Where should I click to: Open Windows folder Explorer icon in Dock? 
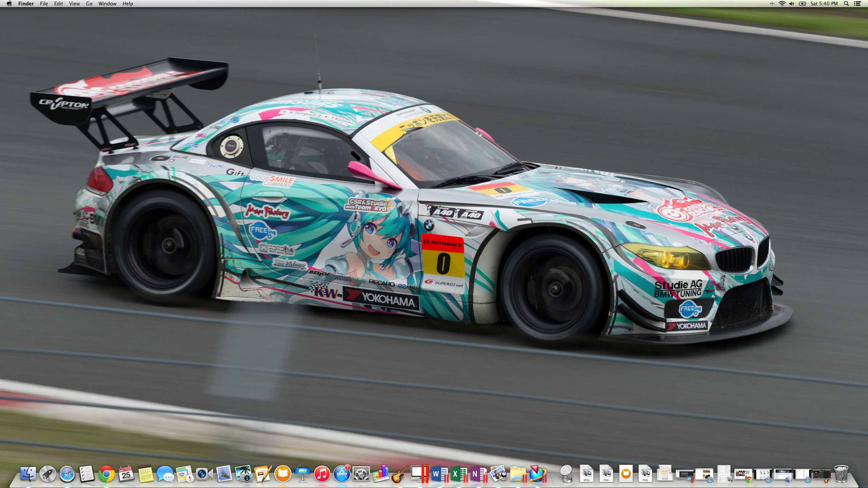(518, 474)
